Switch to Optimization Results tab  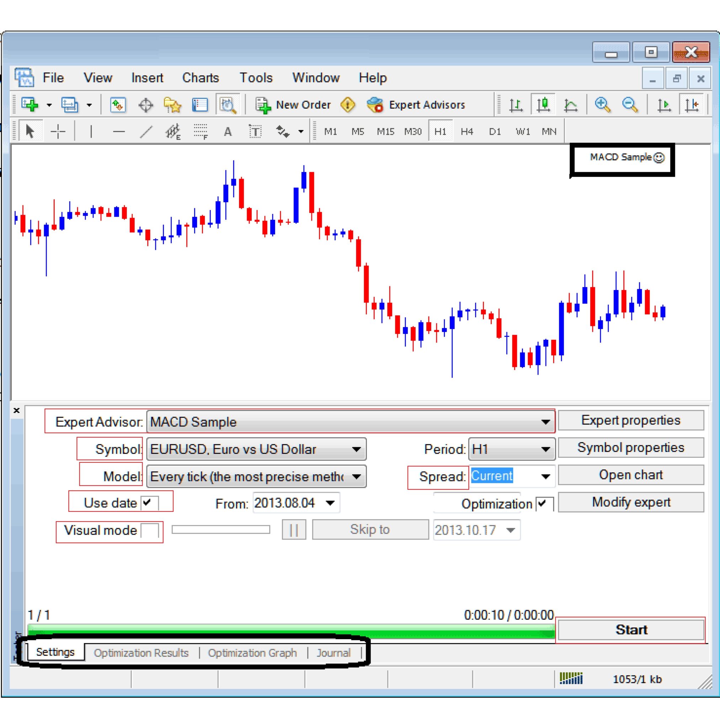141,653
